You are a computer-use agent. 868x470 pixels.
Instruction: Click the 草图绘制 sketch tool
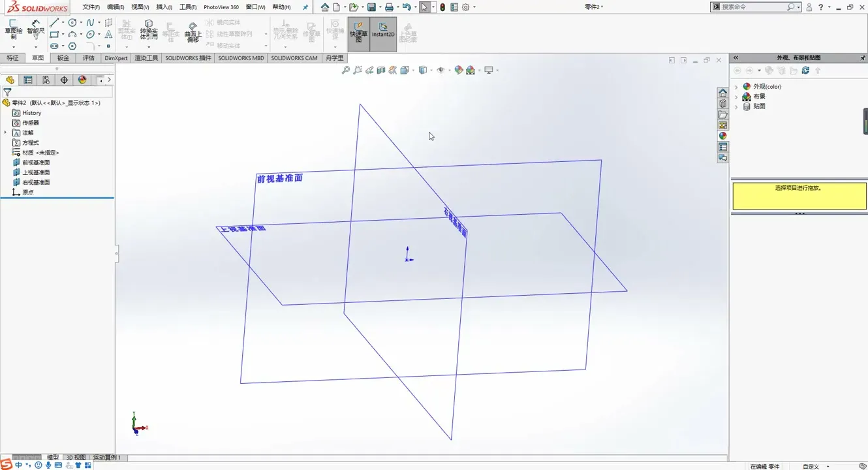click(13, 29)
